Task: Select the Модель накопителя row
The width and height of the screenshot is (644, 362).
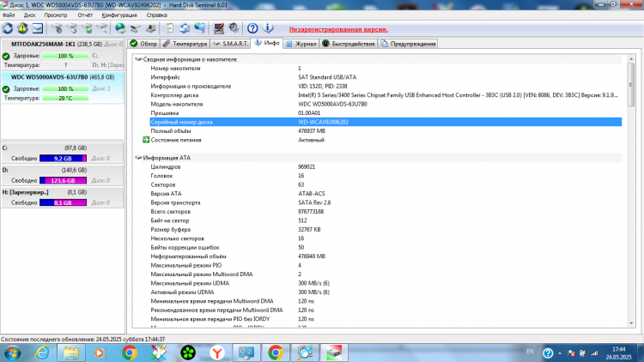Action: [x=386, y=105]
